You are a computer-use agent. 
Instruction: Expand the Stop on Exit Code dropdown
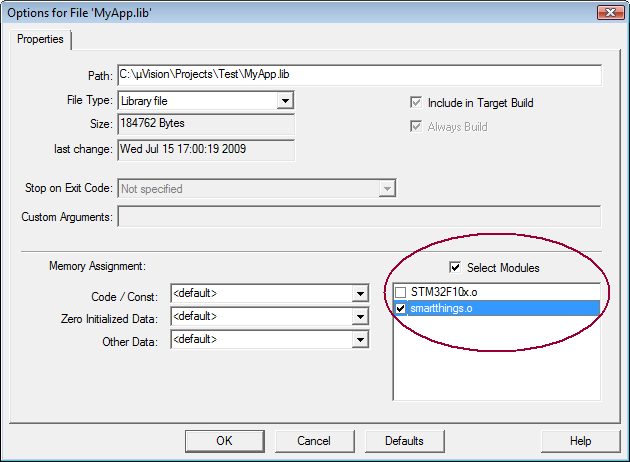tap(387, 188)
